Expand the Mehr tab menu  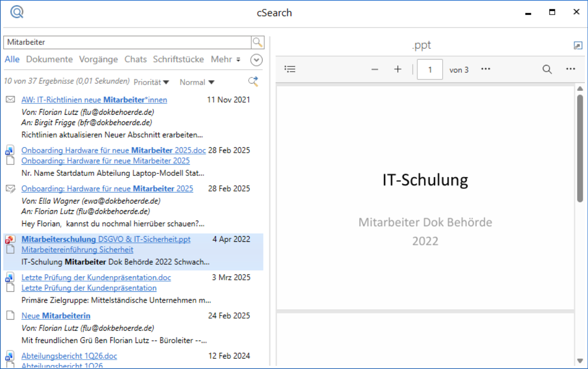(225, 59)
